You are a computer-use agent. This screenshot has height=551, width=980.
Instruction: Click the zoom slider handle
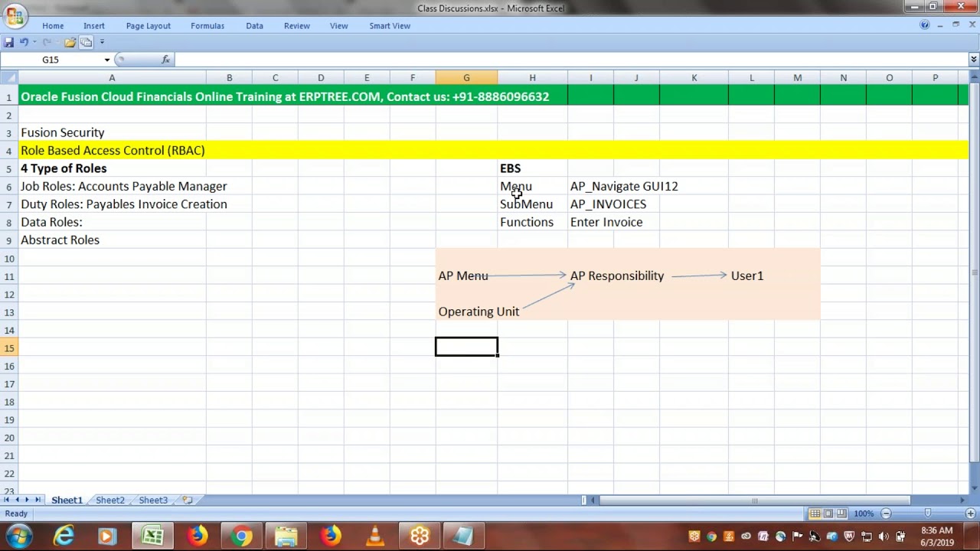(928, 514)
